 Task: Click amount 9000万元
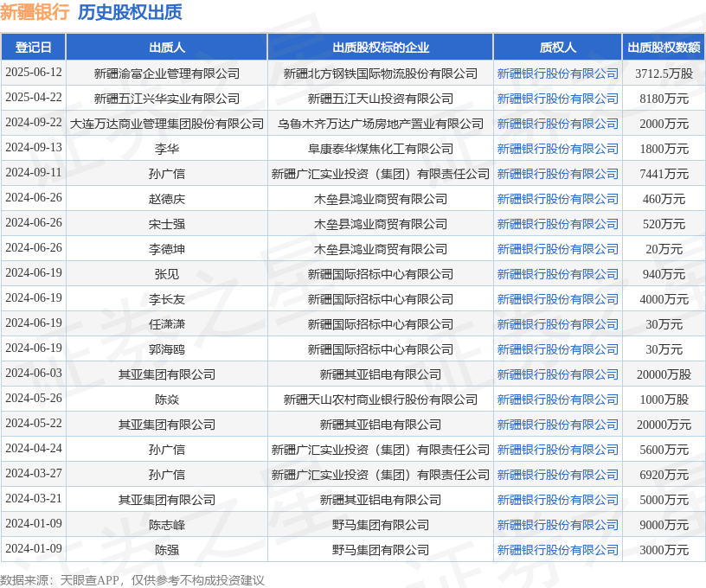[x=664, y=525]
